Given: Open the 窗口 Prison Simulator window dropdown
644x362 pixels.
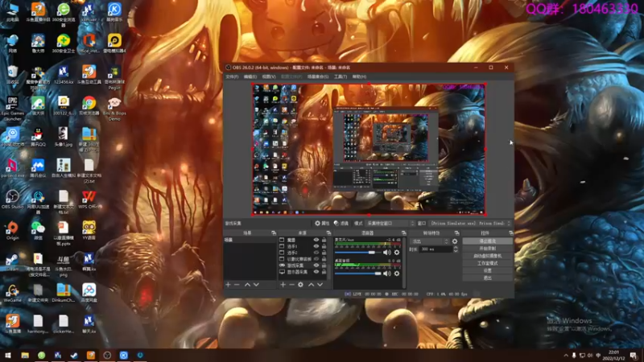Looking at the screenshot, I should (x=470, y=224).
